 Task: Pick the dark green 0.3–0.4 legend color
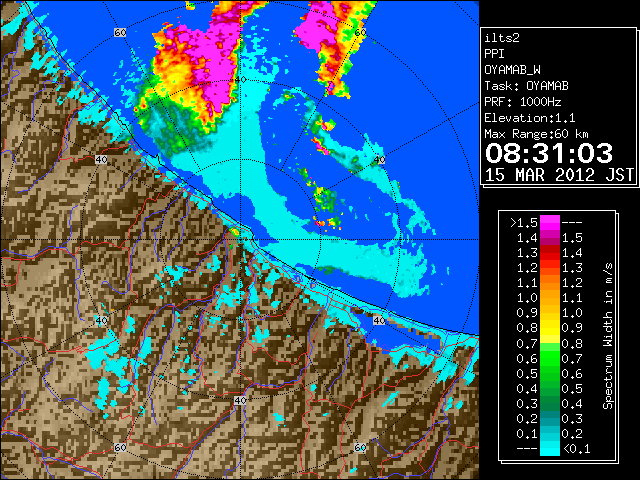point(549,403)
